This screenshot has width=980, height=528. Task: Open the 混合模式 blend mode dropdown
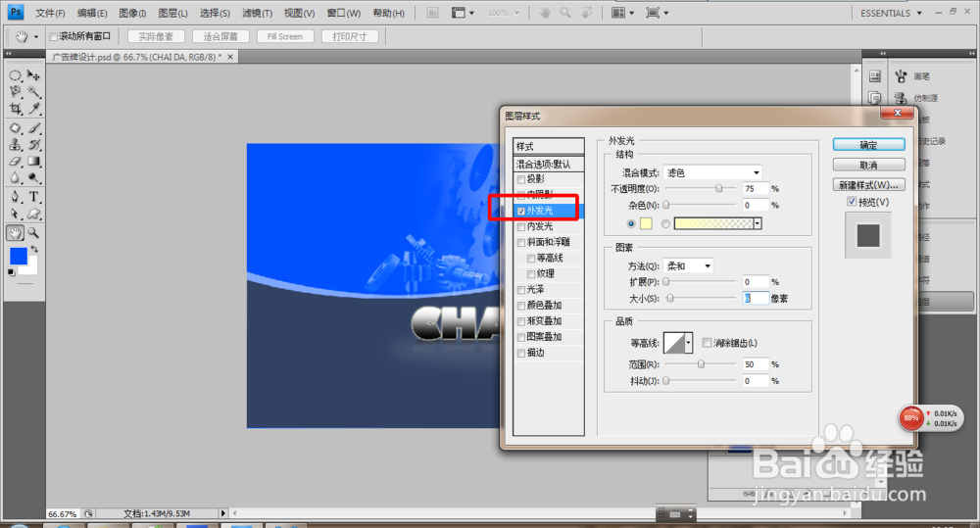[x=712, y=172]
